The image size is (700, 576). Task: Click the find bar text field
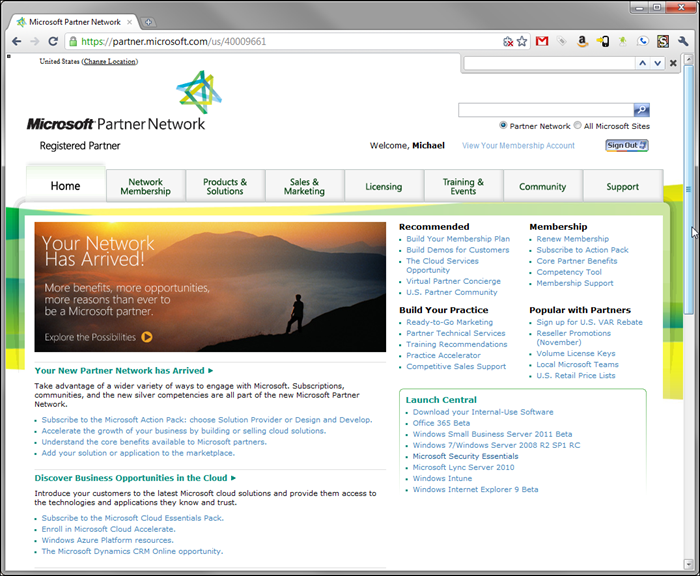(x=550, y=63)
